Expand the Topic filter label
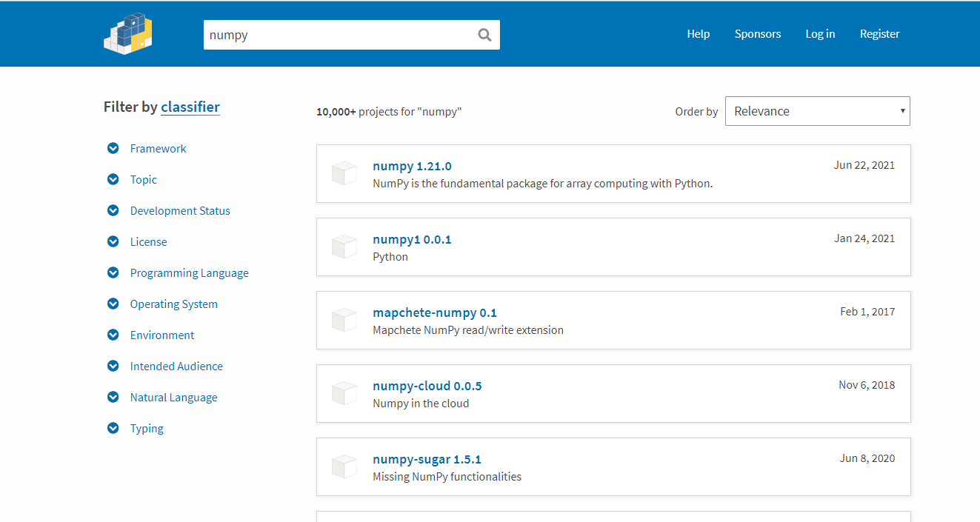 144,179
